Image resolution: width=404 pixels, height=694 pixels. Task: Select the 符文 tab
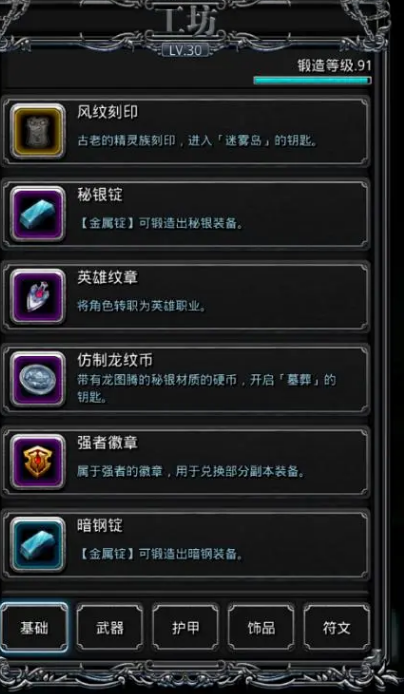(x=337, y=627)
